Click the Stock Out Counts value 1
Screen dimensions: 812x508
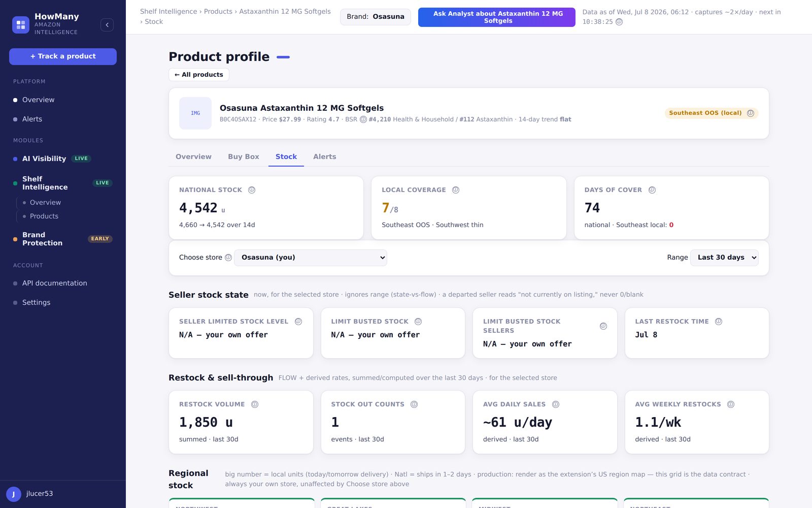pos(335,423)
